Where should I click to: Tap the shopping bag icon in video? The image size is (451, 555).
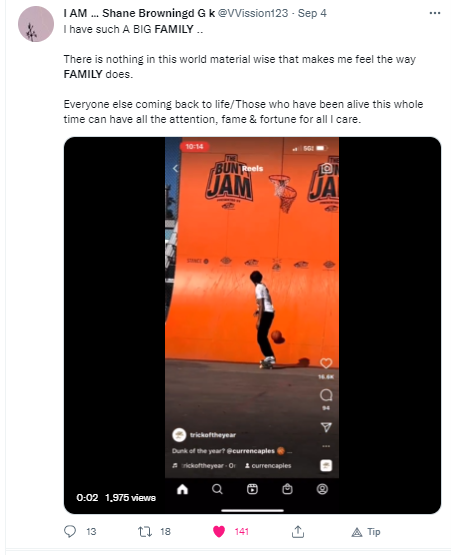coord(287,489)
